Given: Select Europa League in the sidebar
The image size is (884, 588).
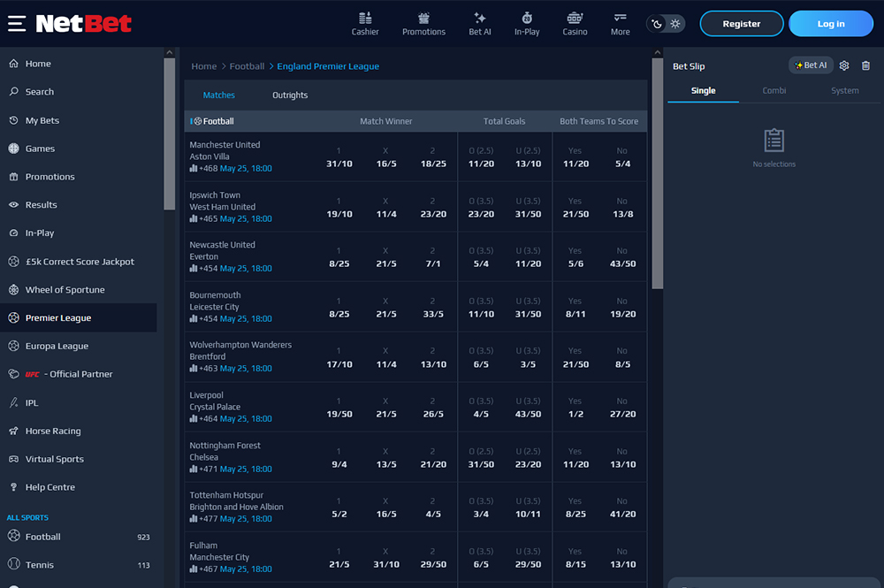Looking at the screenshot, I should 79,346.
